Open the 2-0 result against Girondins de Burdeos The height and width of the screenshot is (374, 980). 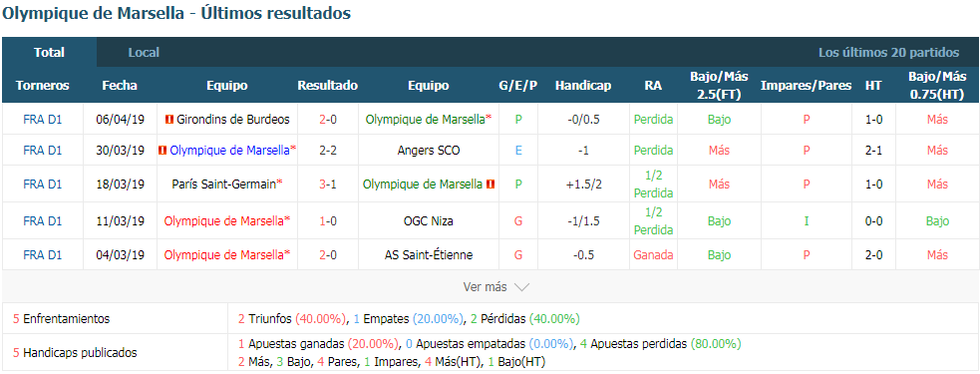pos(328,119)
